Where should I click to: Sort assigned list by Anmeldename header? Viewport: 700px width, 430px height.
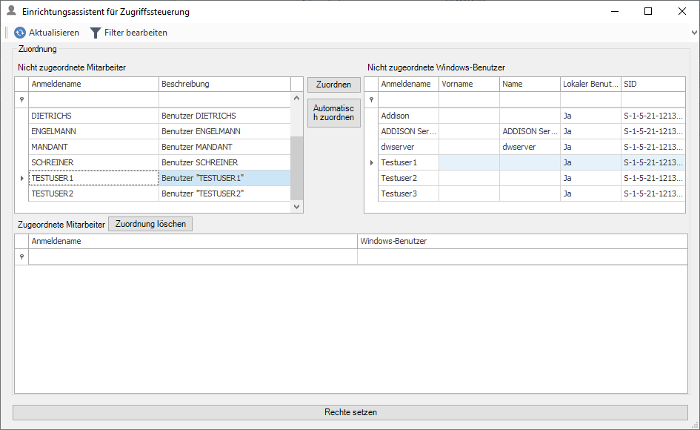(193, 241)
